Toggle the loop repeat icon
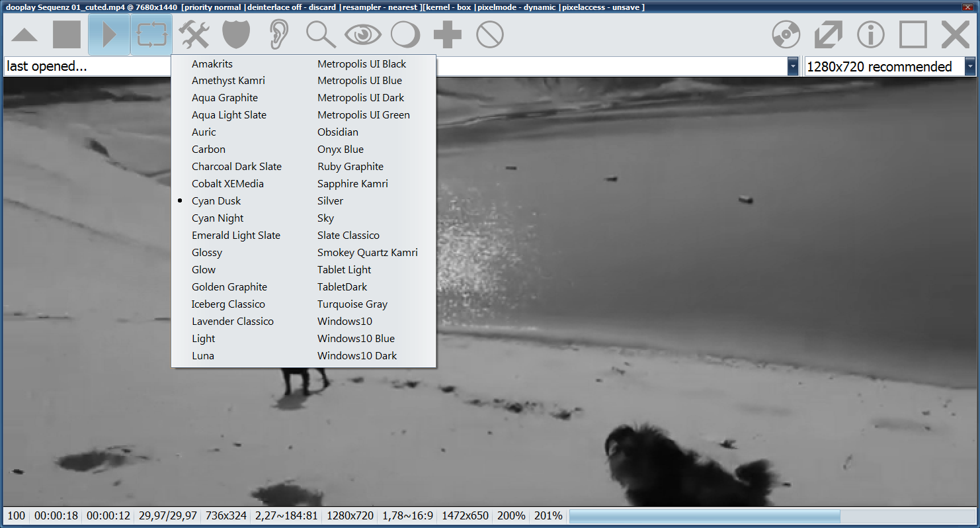 pos(151,34)
